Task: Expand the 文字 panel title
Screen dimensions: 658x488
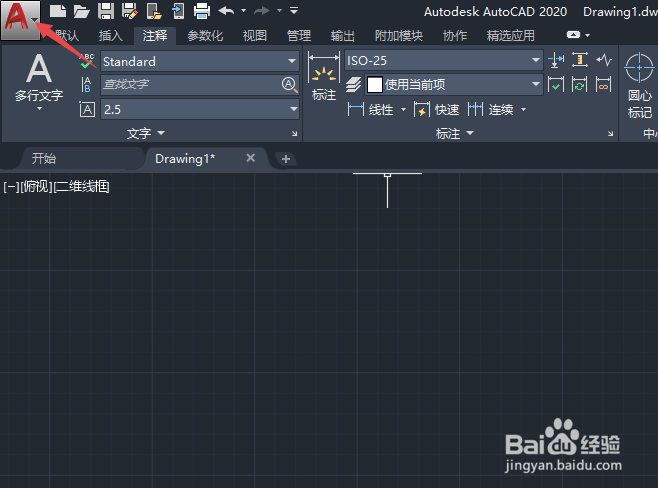Action: 145,133
